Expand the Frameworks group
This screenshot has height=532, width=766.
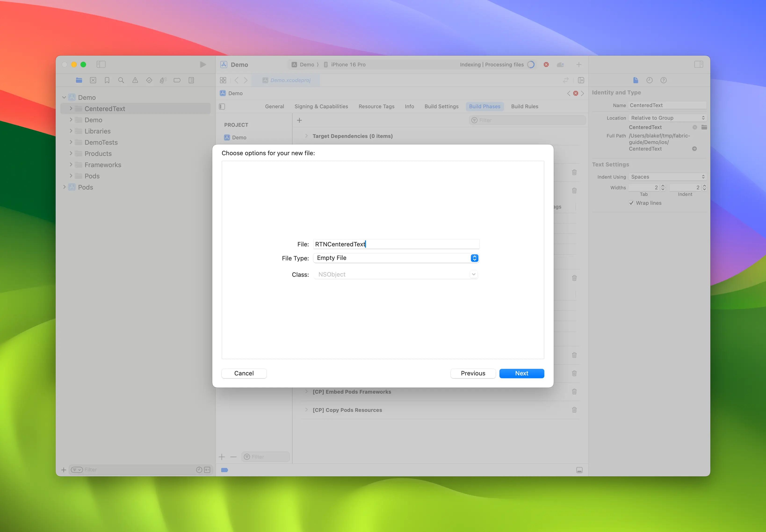[71, 164]
